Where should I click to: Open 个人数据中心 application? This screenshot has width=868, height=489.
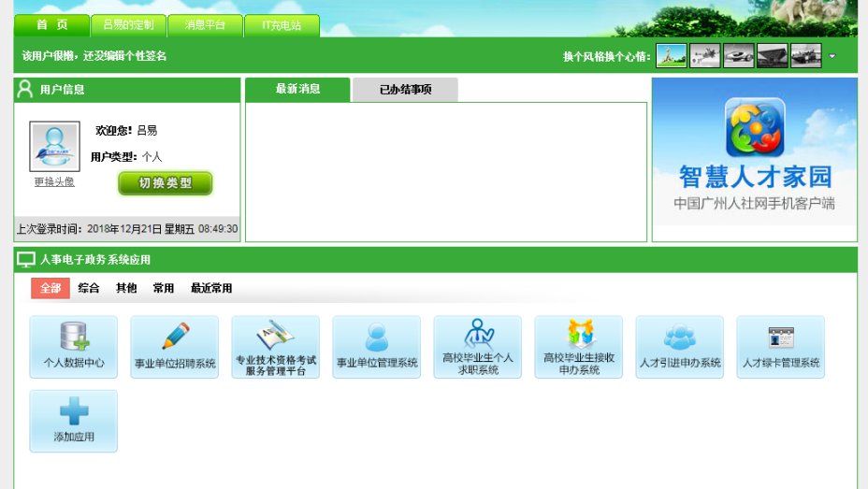click(x=74, y=347)
